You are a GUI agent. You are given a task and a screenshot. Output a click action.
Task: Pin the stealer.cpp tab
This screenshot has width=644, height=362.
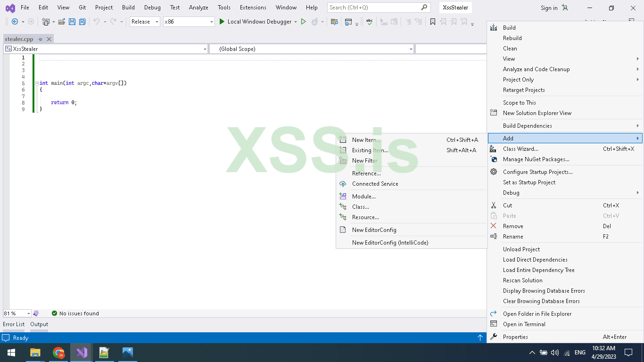[x=41, y=39]
